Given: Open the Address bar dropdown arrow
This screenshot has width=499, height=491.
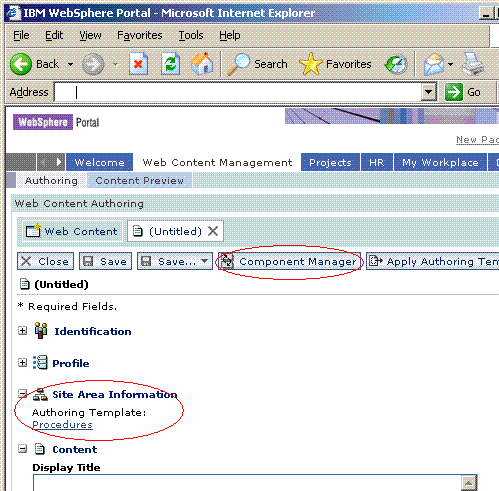Looking at the screenshot, I should [429, 92].
